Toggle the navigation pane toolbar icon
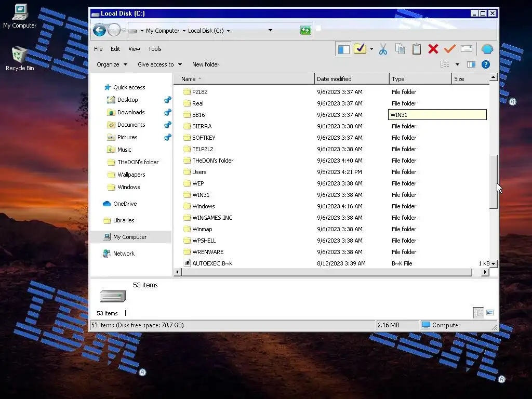The width and height of the screenshot is (532, 399). (343, 49)
